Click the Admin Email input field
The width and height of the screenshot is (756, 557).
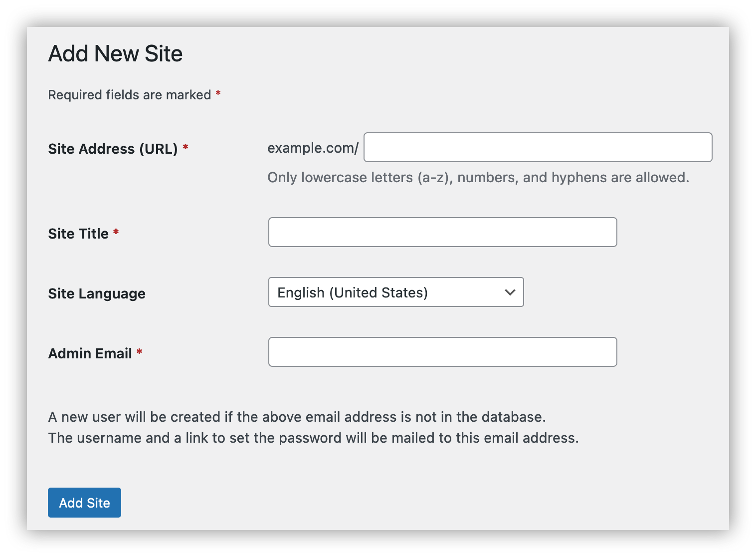click(442, 352)
